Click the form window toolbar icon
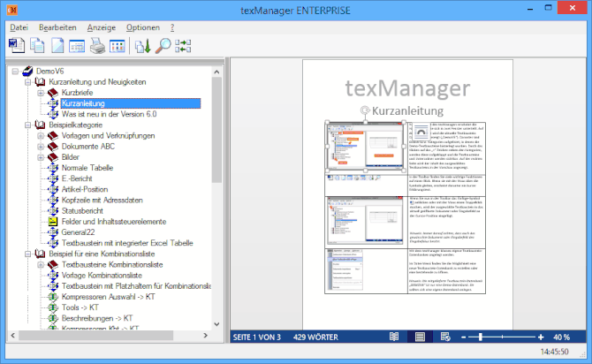The image size is (592, 364). click(x=77, y=46)
